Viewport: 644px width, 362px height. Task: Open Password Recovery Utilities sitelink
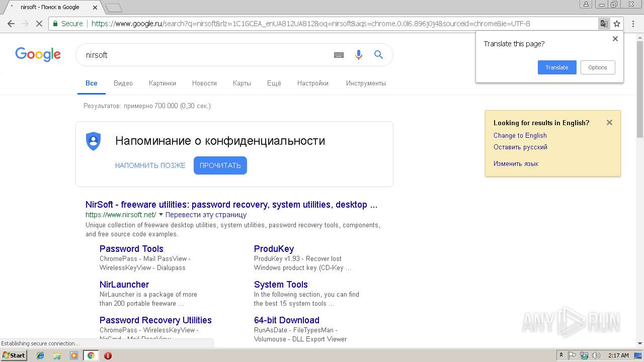tap(155, 320)
